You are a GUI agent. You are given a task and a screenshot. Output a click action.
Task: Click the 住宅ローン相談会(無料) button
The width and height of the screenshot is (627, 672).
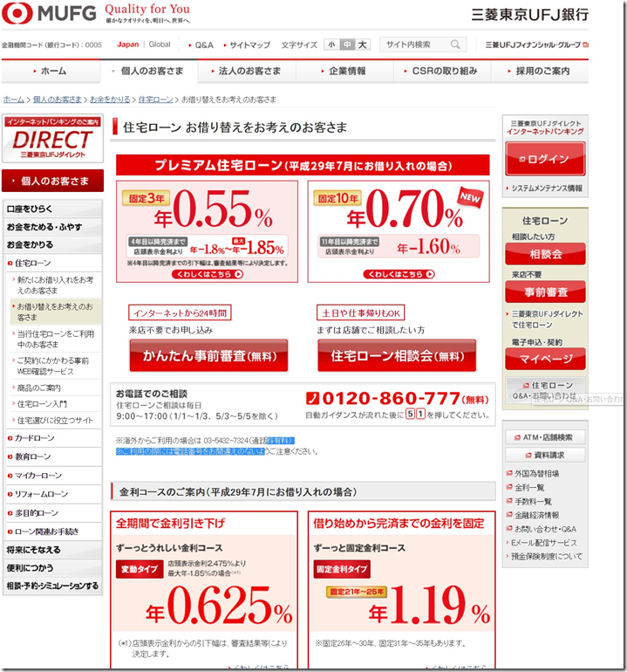pyautogui.click(x=397, y=356)
